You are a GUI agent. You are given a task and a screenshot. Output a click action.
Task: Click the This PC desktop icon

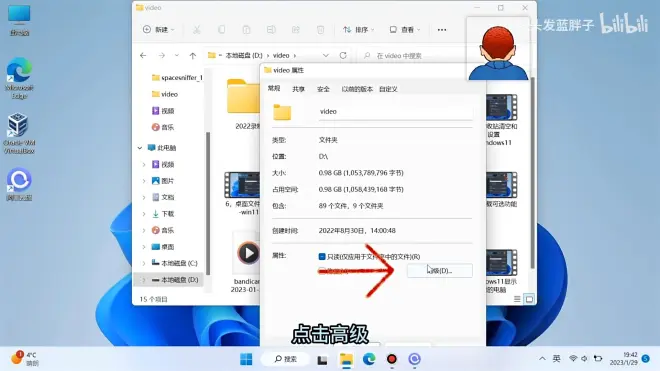[x=19, y=20]
